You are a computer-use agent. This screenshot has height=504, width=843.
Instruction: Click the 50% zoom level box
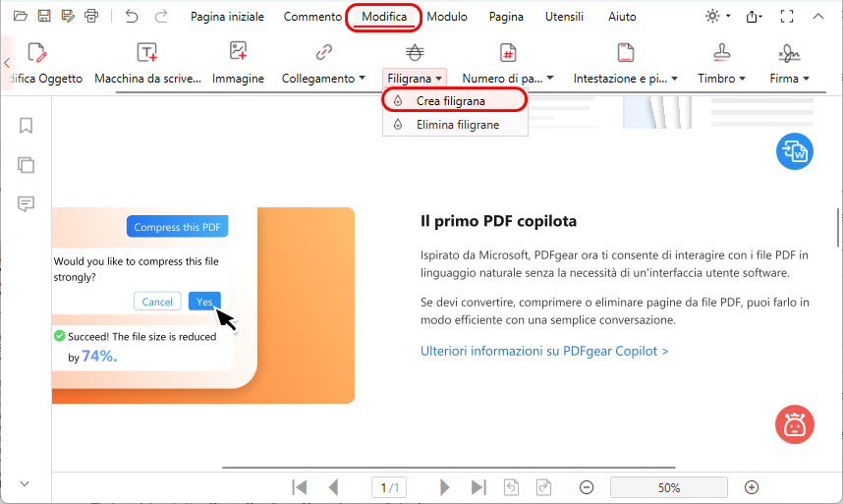coord(669,487)
